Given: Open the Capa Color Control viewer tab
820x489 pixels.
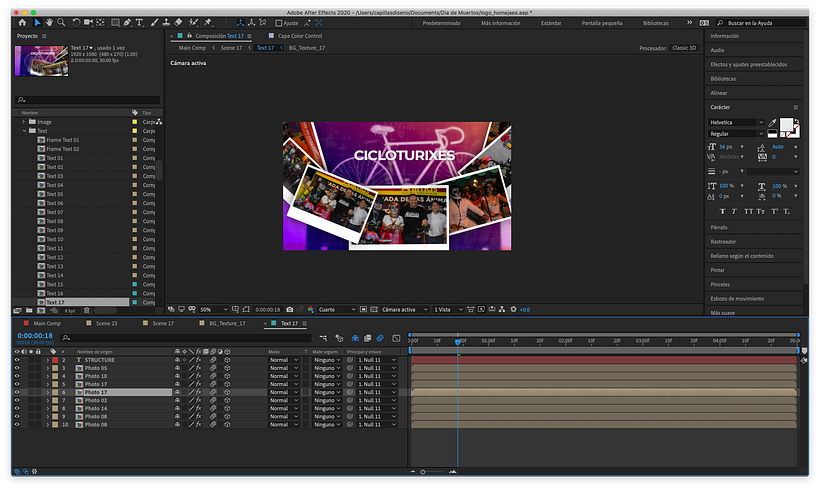Looking at the screenshot, I should pyautogui.click(x=300, y=36).
